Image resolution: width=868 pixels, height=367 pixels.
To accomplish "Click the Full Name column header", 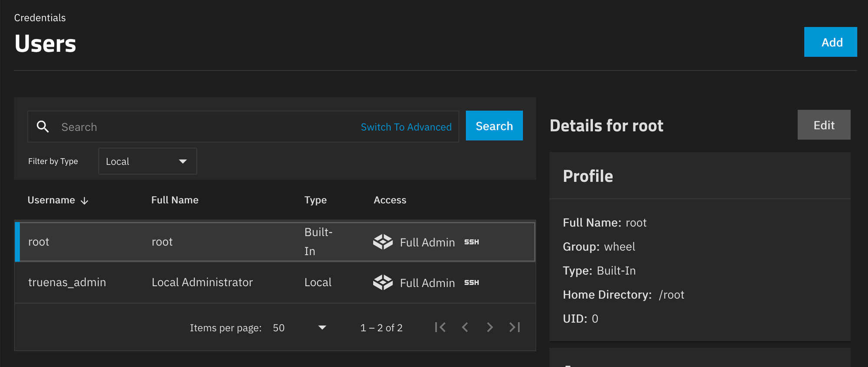I will 175,200.
